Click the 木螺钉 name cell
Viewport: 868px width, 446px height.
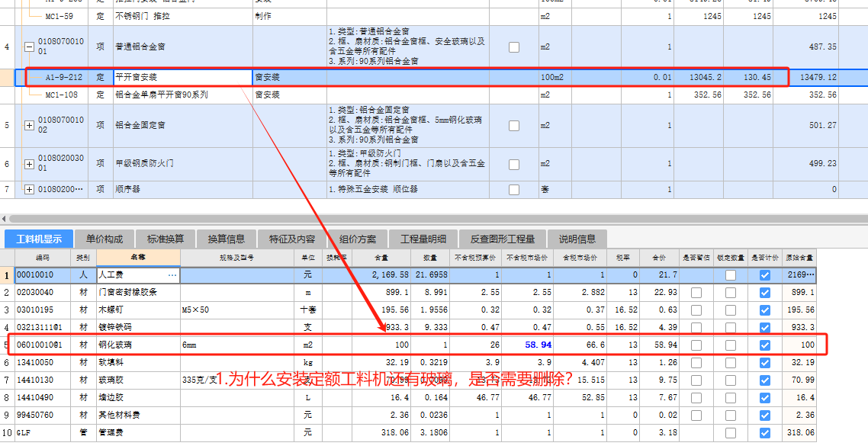click(138, 310)
